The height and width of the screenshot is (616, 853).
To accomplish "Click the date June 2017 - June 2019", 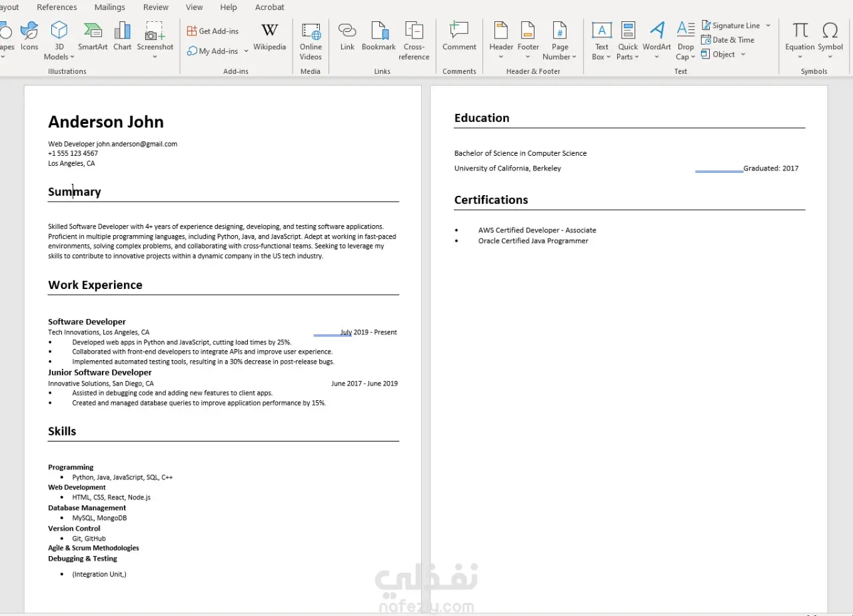I will click(365, 384).
